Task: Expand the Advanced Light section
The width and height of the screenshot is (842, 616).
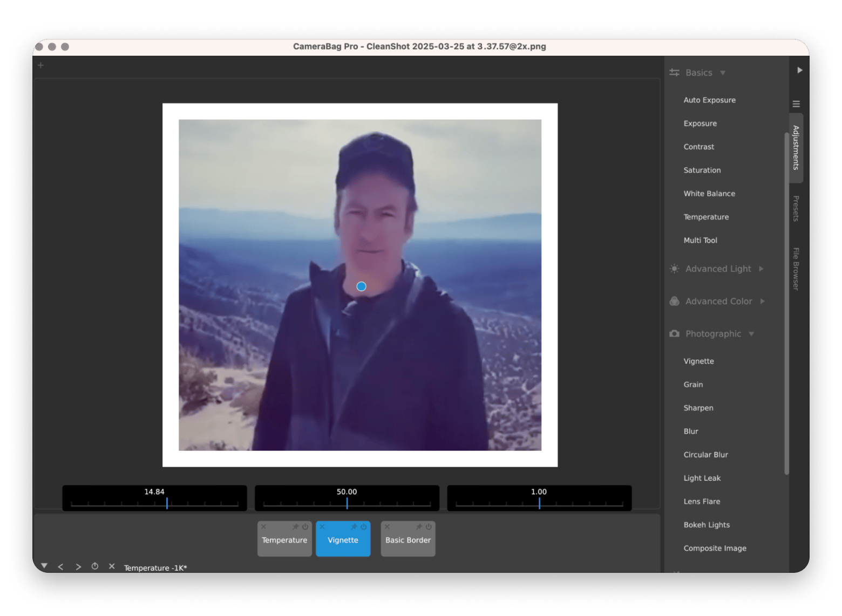Action: click(x=761, y=269)
